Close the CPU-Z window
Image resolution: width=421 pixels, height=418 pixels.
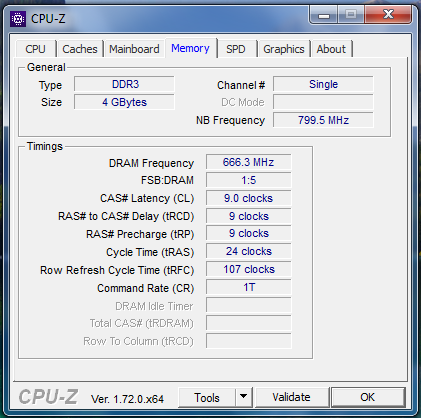pyautogui.click(x=388, y=15)
